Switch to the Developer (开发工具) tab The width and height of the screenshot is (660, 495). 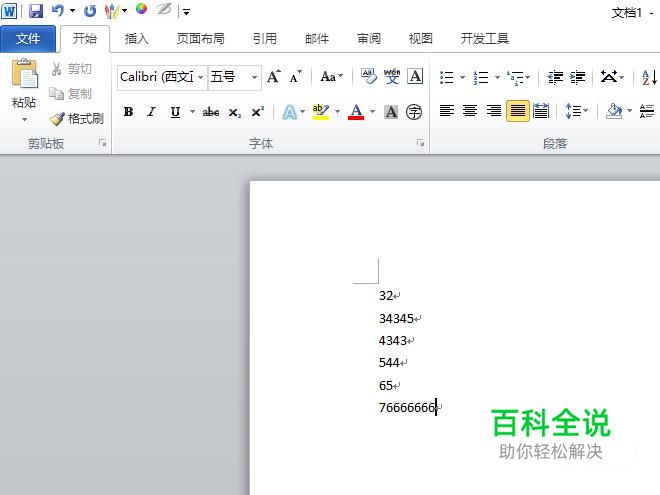click(484, 39)
